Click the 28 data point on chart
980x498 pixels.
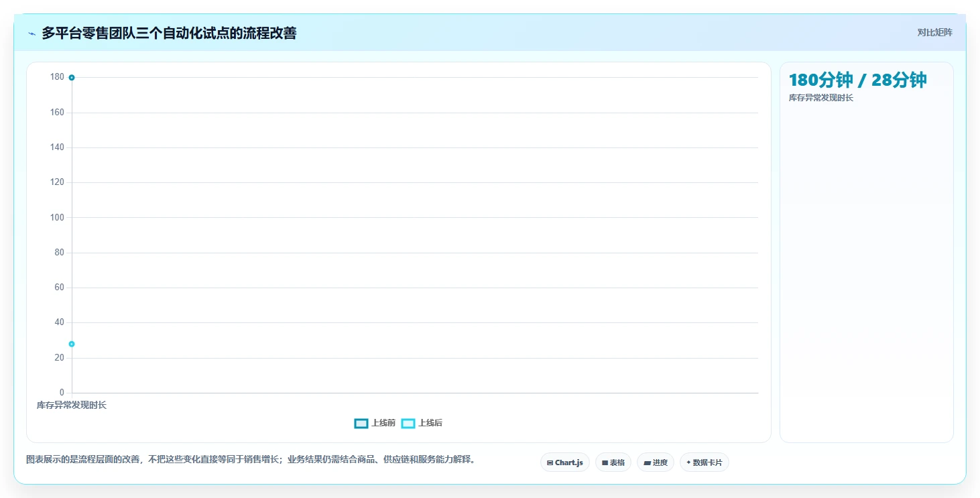point(72,344)
